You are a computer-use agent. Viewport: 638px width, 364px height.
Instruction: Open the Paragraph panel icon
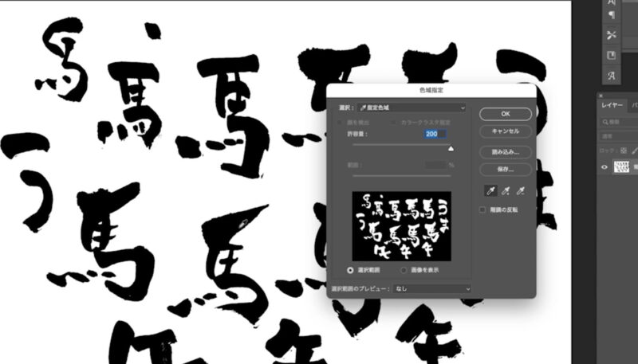click(x=611, y=15)
